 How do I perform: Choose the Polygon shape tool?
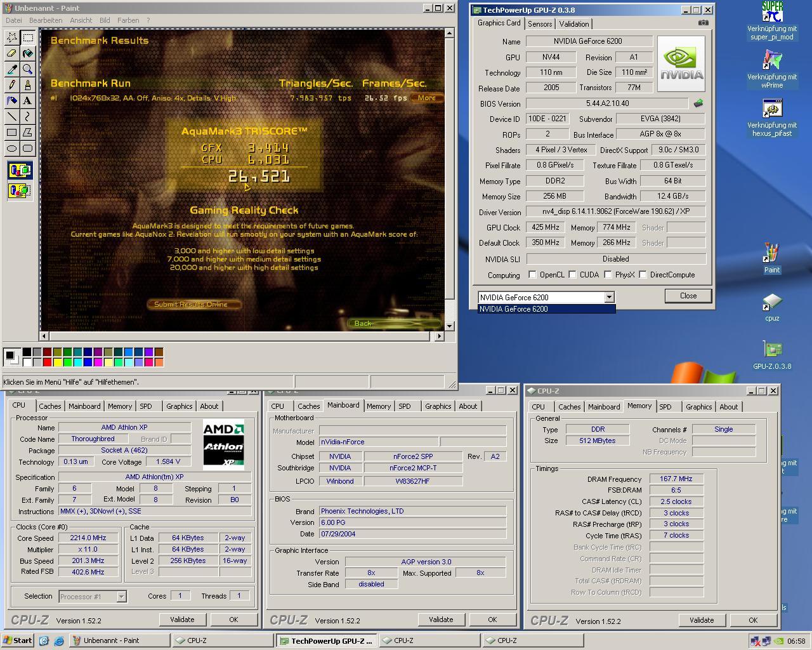28,132
